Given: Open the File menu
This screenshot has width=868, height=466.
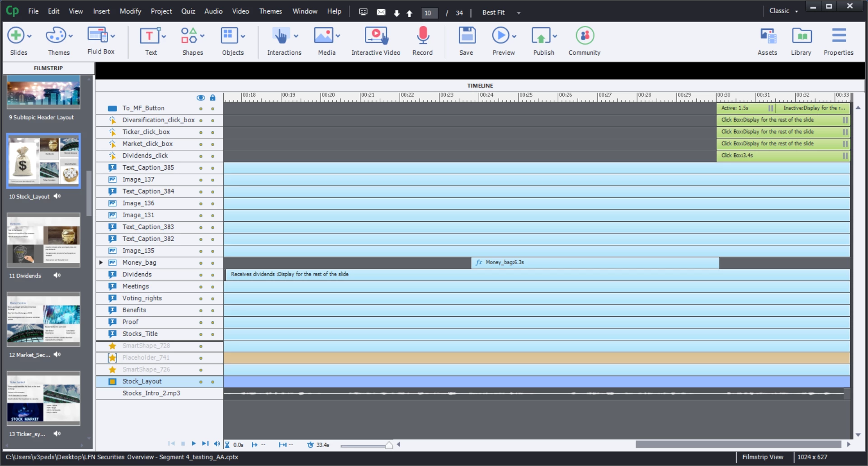Looking at the screenshot, I should (33, 11).
